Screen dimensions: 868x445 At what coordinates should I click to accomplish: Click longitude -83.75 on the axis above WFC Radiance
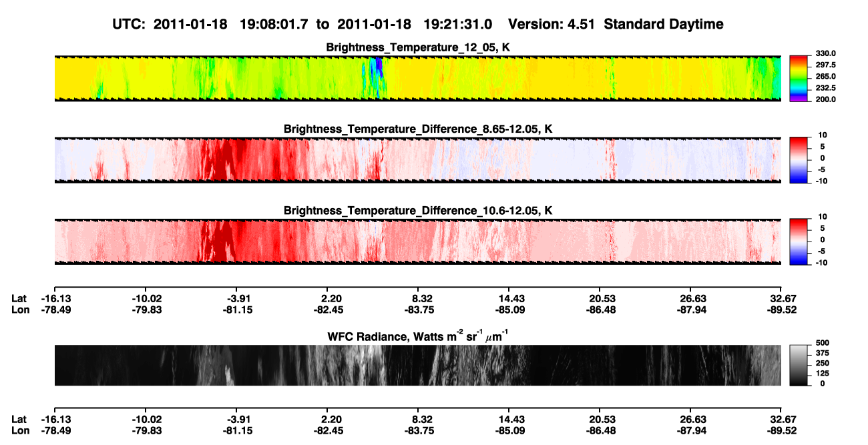(419, 310)
